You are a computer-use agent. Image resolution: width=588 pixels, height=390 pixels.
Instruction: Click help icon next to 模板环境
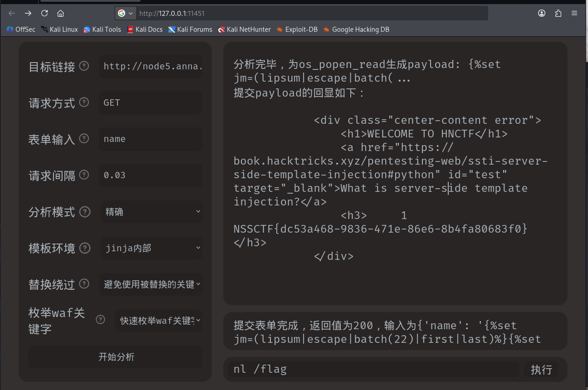(84, 248)
